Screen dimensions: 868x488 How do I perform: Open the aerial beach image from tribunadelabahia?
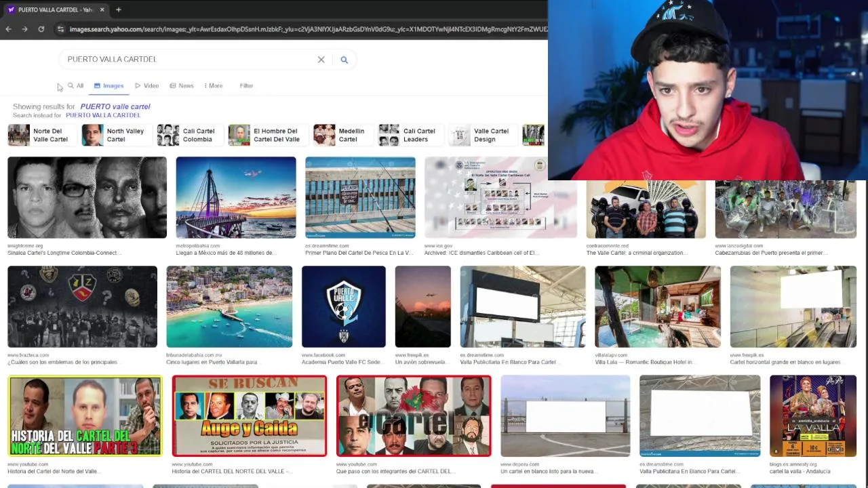[229, 306]
